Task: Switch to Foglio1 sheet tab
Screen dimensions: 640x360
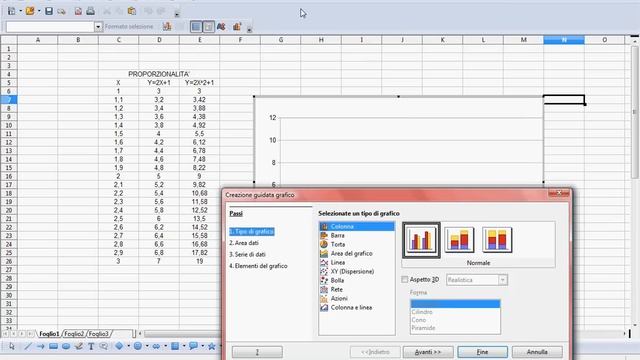Action: click(49, 334)
